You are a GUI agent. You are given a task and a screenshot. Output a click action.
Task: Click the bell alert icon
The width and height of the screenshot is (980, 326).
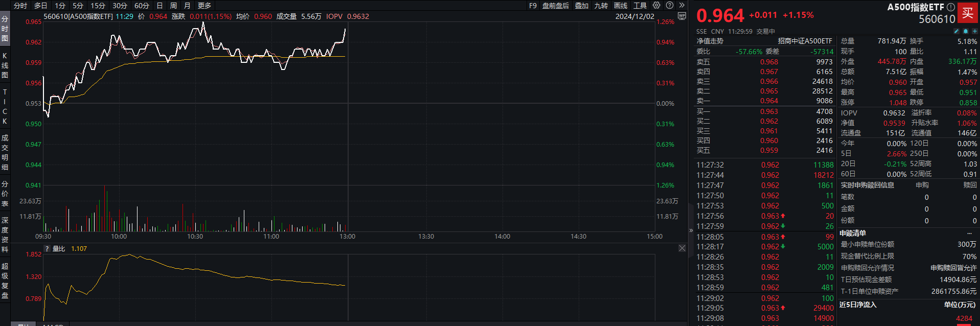966,31
